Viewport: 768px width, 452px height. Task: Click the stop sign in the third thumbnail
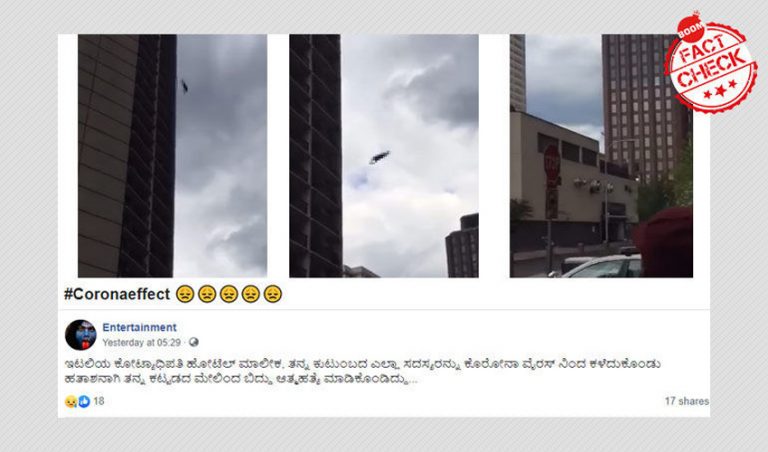tap(552, 163)
